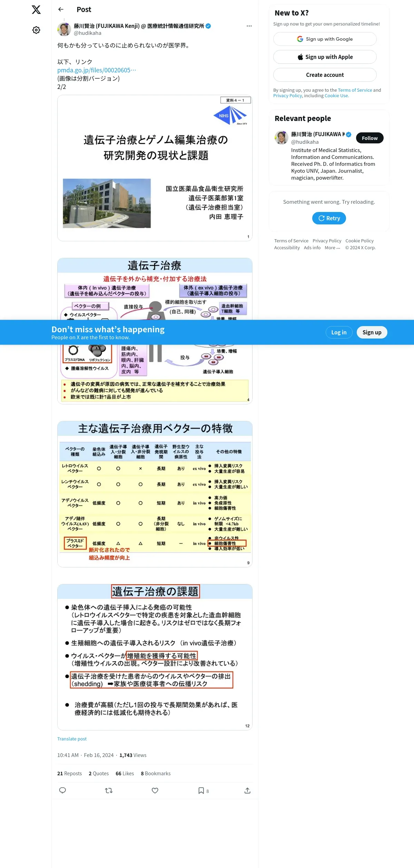Click the Relevant people heading
The width and height of the screenshot is (414, 868).
click(303, 119)
